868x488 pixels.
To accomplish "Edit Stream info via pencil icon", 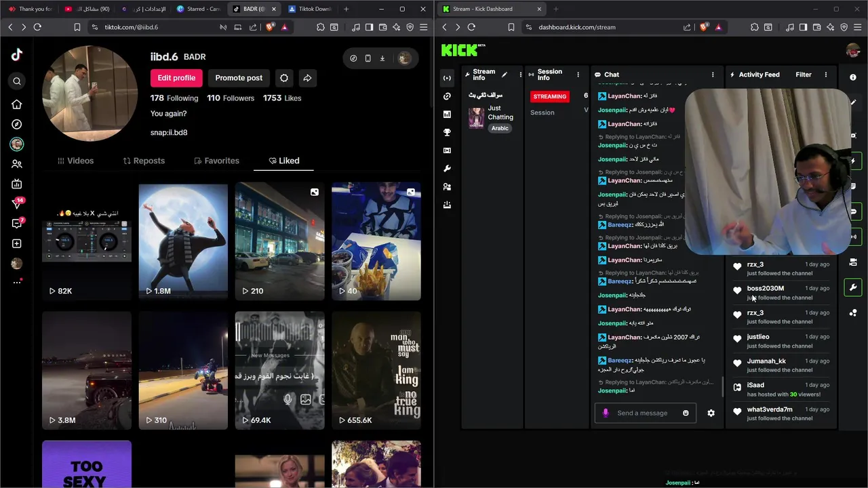I will [504, 75].
